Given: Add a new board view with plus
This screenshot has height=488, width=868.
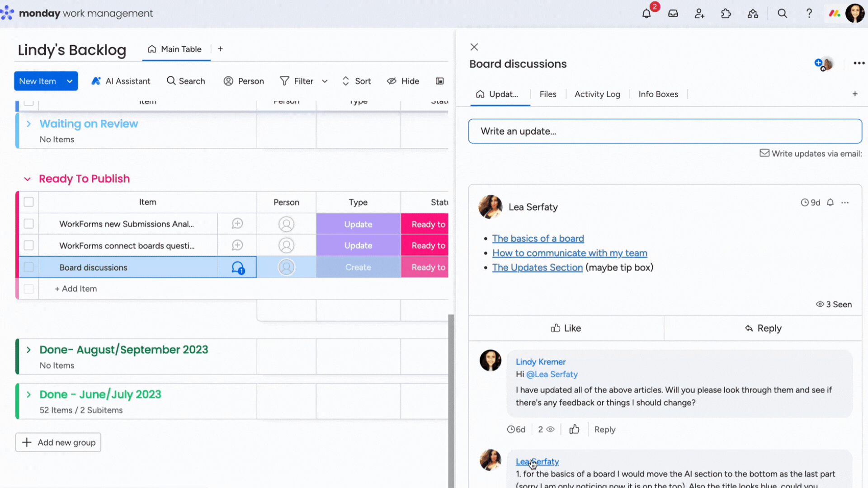Looking at the screenshot, I should tap(220, 49).
